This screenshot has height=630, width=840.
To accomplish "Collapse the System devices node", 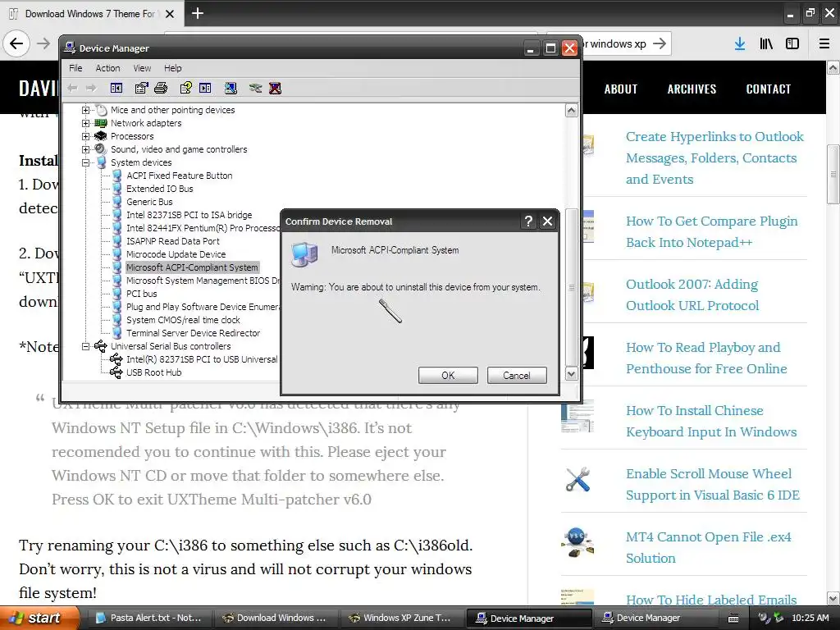I will coord(85,163).
